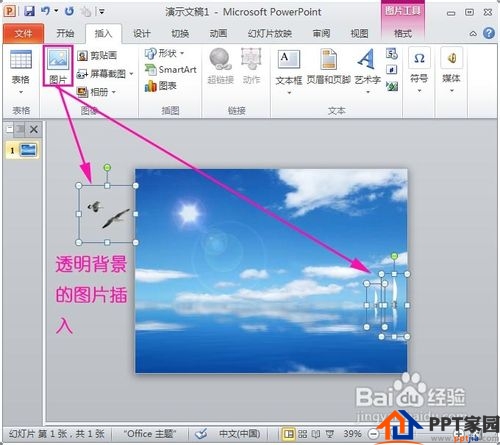The image size is (500, 445).
Task: Expand the 表格 table dropdown arrow
Action: pyautogui.click(x=21, y=92)
